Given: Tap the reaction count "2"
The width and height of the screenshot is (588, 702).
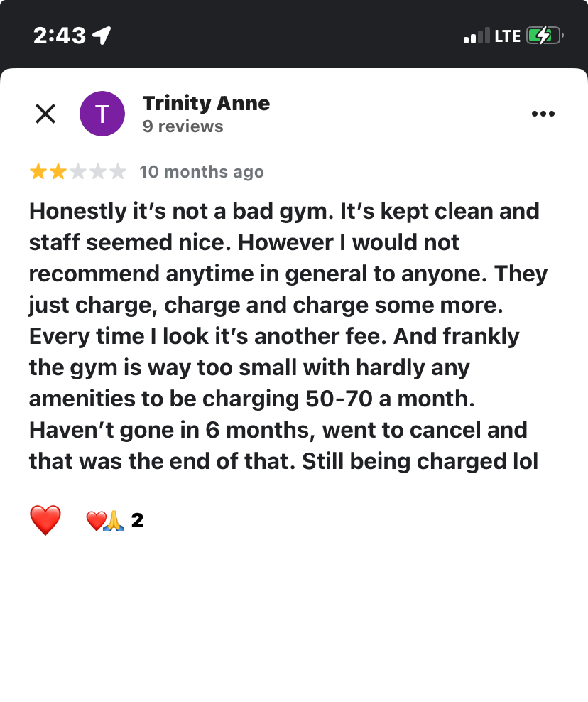Looking at the screenshot, I should 138,521.
